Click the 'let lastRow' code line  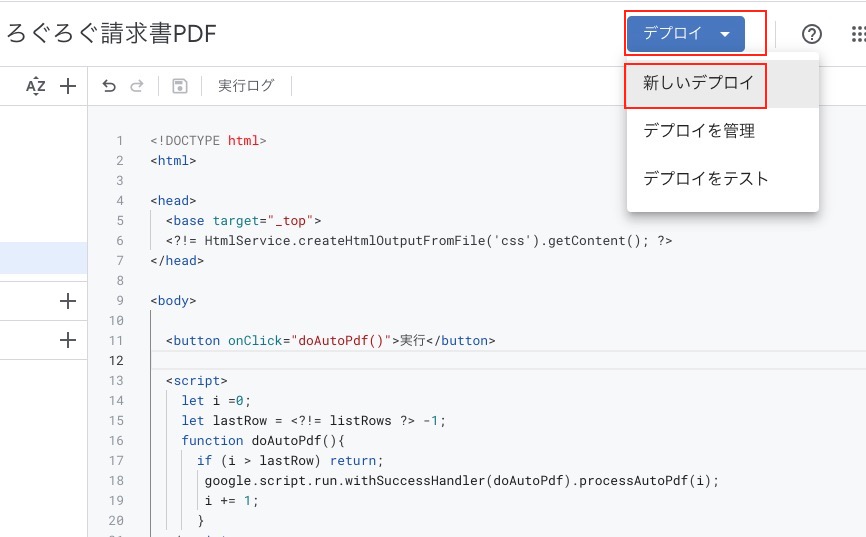click(313, 421)
